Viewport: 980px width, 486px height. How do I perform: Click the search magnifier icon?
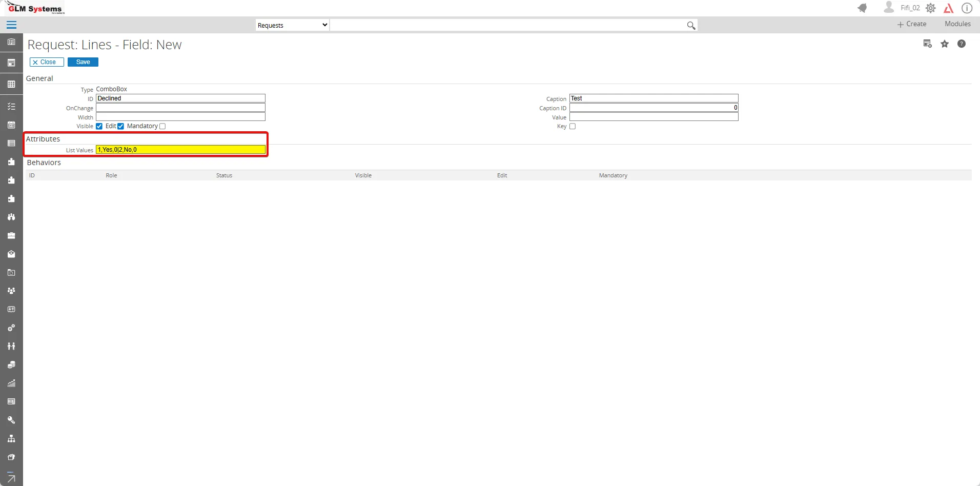691,26
